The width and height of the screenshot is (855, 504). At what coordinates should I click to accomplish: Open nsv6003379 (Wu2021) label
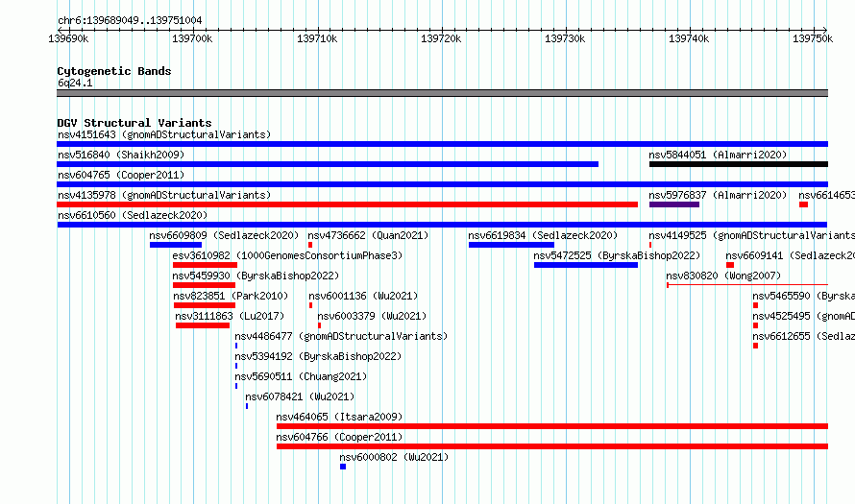click(x=372, y=316)
